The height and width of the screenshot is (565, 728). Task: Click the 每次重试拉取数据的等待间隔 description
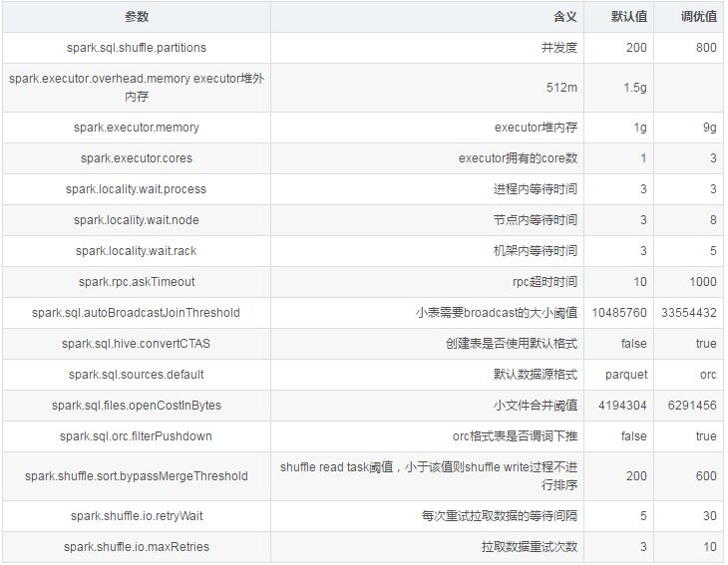click(x=500, y=516)
